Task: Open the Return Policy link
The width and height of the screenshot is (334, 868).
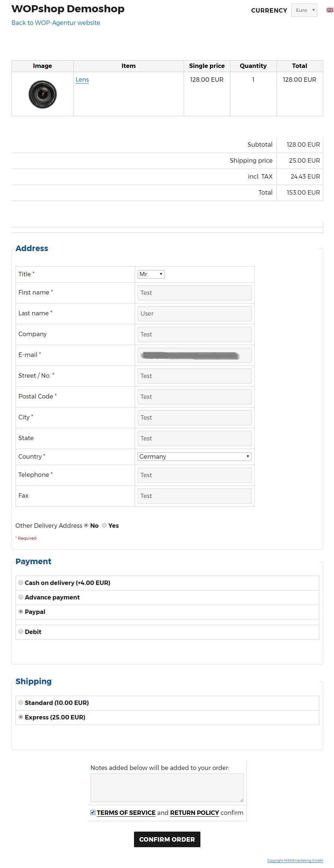Action: coord(194,813)
